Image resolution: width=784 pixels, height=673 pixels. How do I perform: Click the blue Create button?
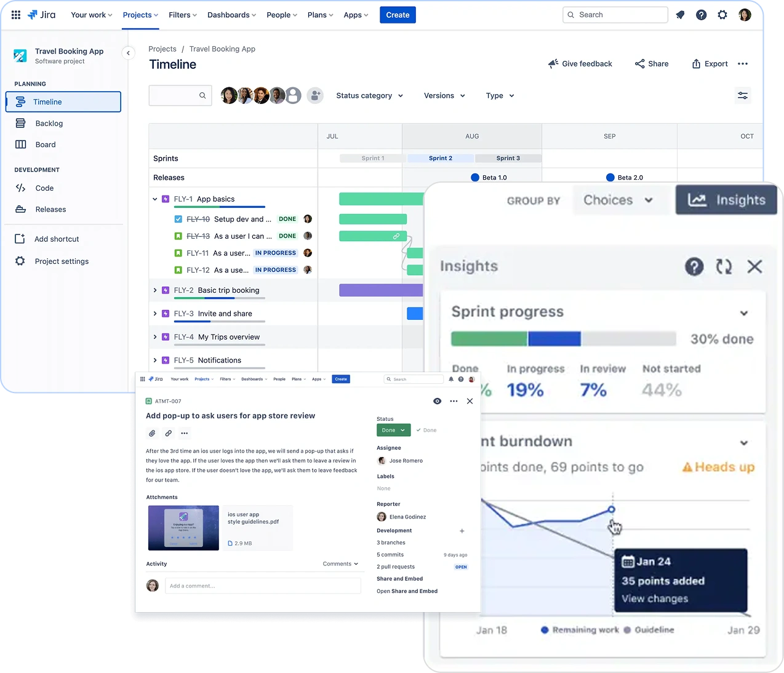tap(398, 15)
